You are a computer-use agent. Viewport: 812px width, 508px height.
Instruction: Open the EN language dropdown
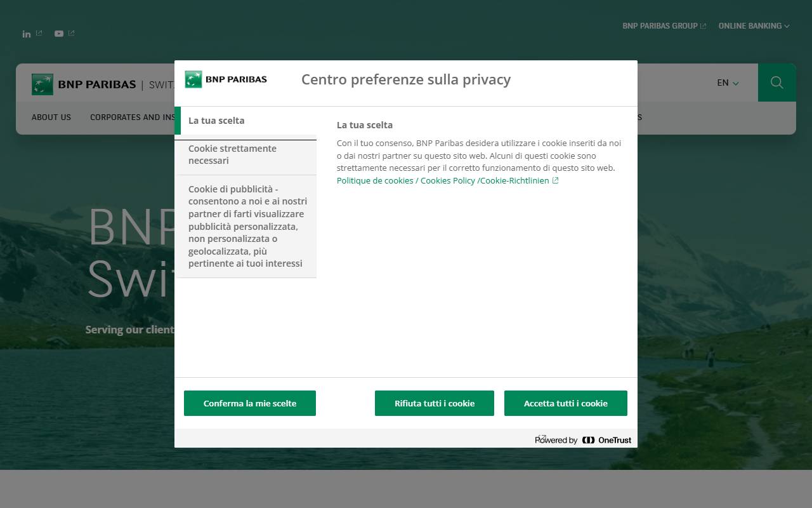[x=728, y=83]
